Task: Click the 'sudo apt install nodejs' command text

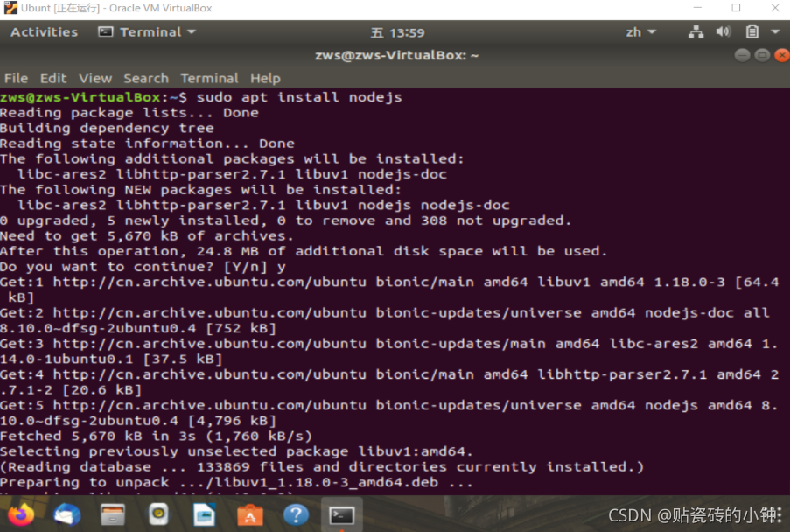Action: click(299, 97)
